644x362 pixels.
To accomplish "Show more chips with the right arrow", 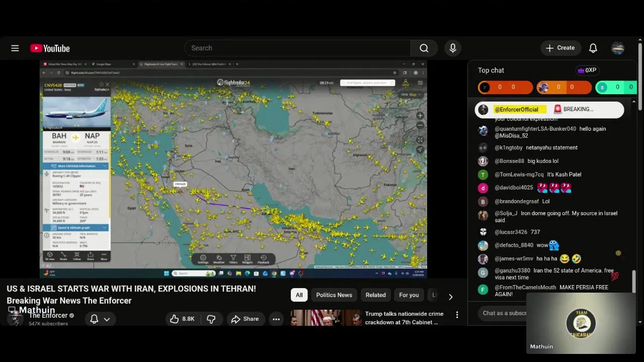I will 450,297.
